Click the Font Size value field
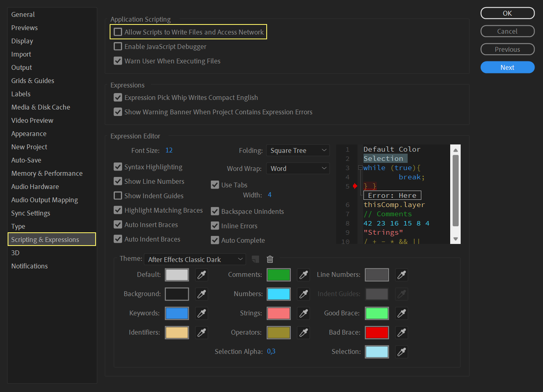 click(x=169, y=150)
